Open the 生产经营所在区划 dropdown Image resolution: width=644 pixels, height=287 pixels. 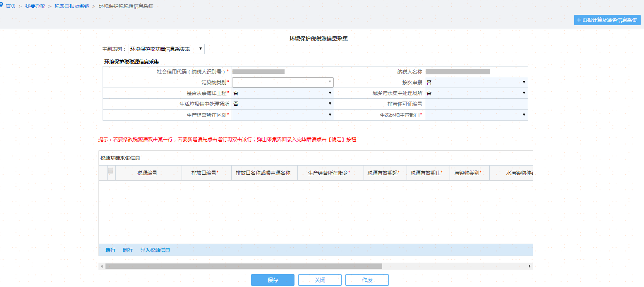pos(283,115)
